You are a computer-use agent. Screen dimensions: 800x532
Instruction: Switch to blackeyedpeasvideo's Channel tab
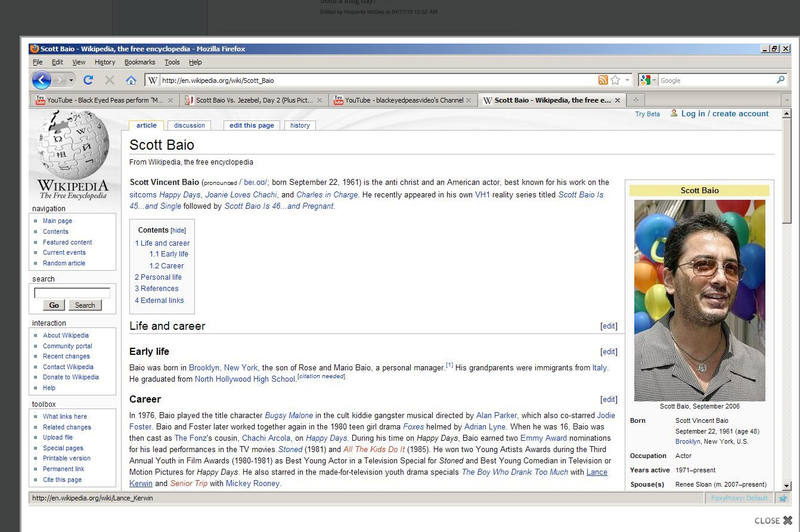tap(403, 100)
